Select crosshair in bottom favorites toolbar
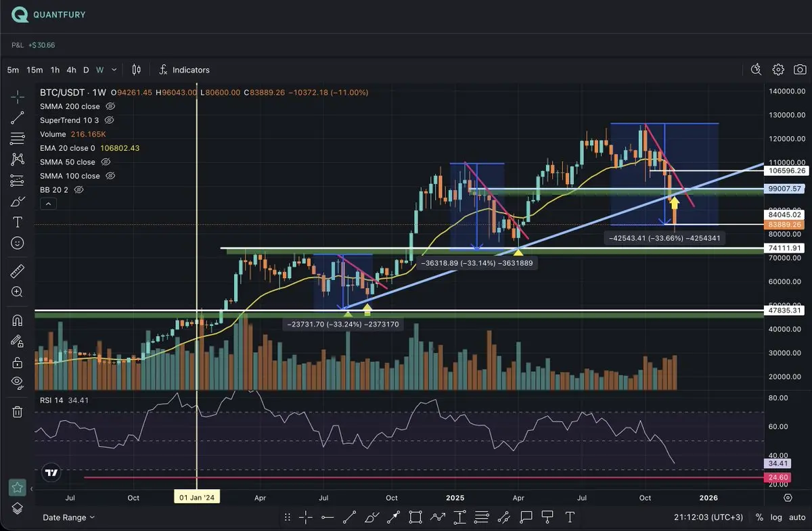 306,517
